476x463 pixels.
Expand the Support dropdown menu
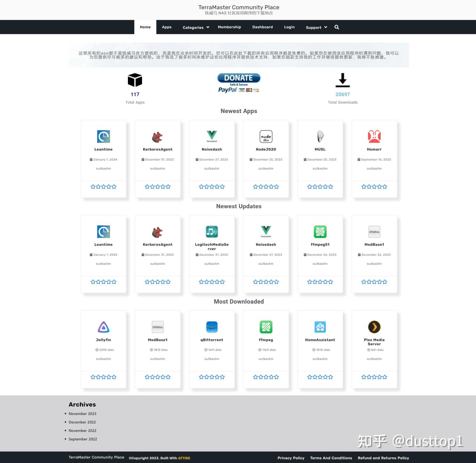(316, 28)
